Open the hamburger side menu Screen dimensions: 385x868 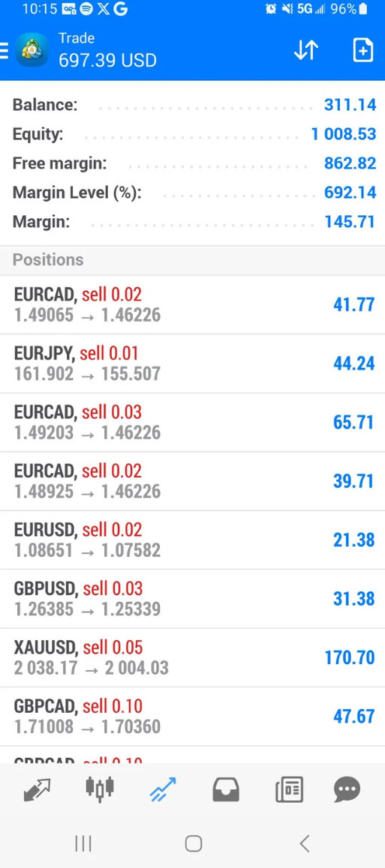[x=4, y=50]
